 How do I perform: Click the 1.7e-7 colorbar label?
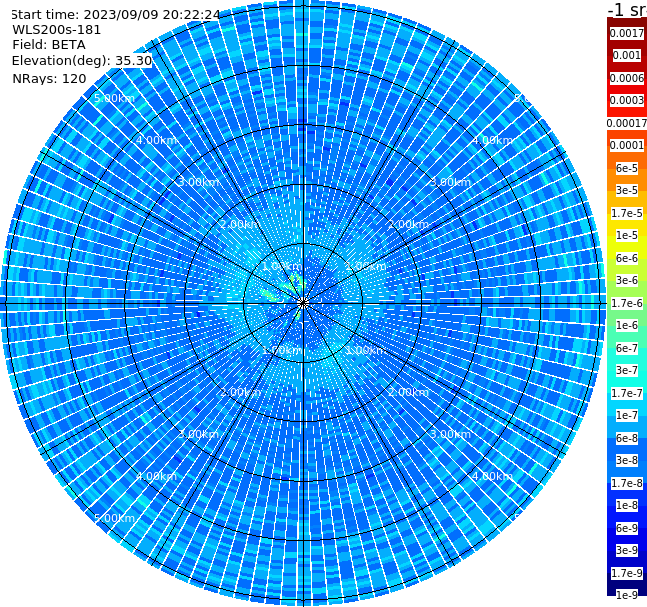(627, 393)
